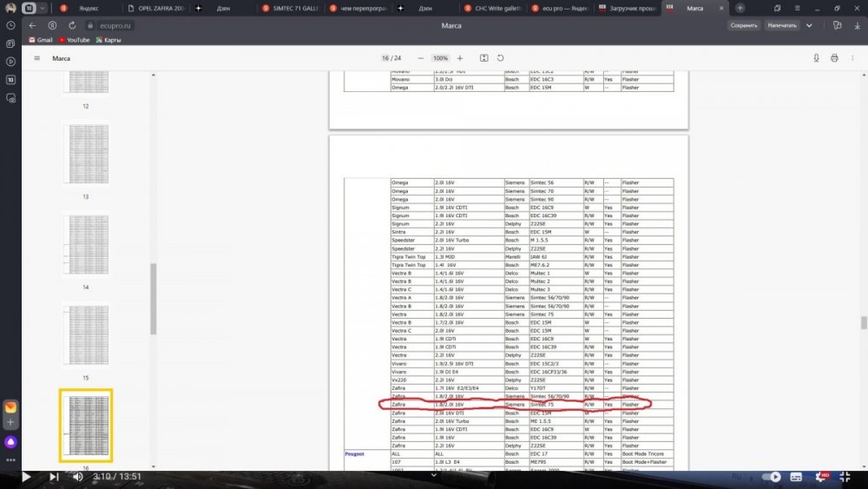Exit video fullscreen mode
The image size is (868, 489).
click(x=845, y=477)
